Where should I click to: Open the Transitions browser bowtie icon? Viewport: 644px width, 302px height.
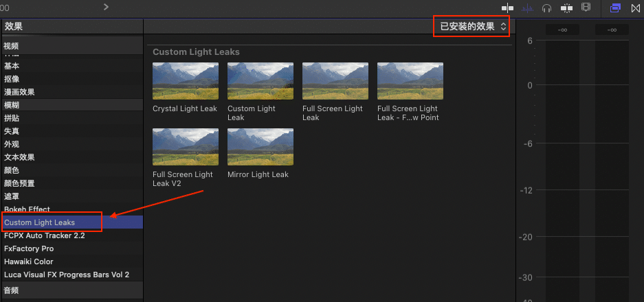point(635,8)
